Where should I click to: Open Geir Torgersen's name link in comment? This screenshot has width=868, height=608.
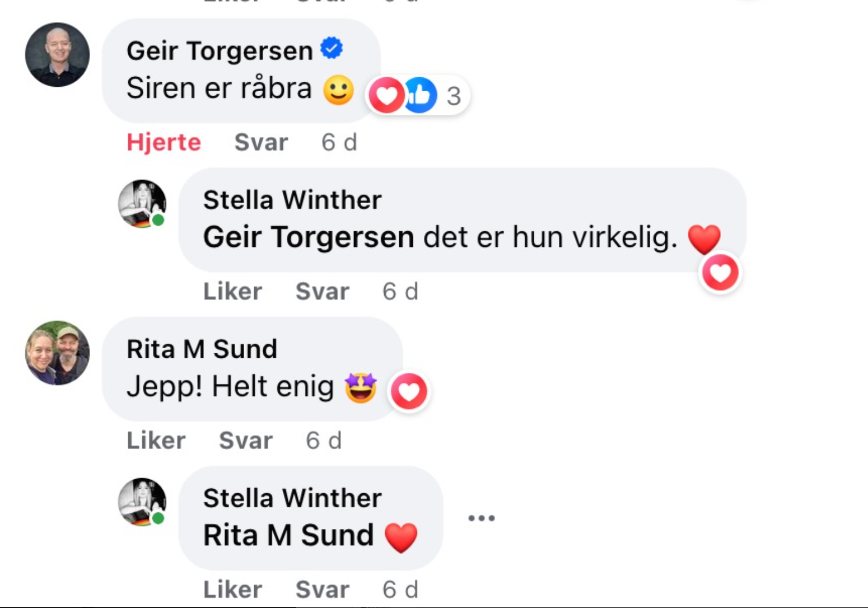click(220, 50)
